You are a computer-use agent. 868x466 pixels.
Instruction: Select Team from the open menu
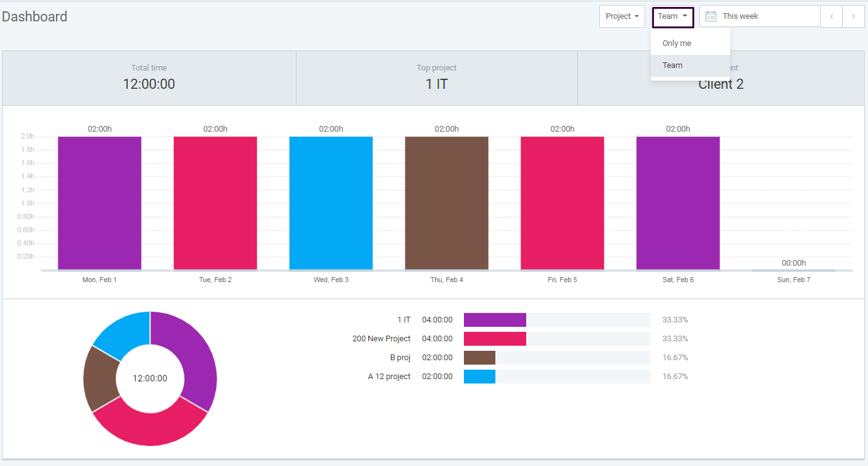(672, 65)
